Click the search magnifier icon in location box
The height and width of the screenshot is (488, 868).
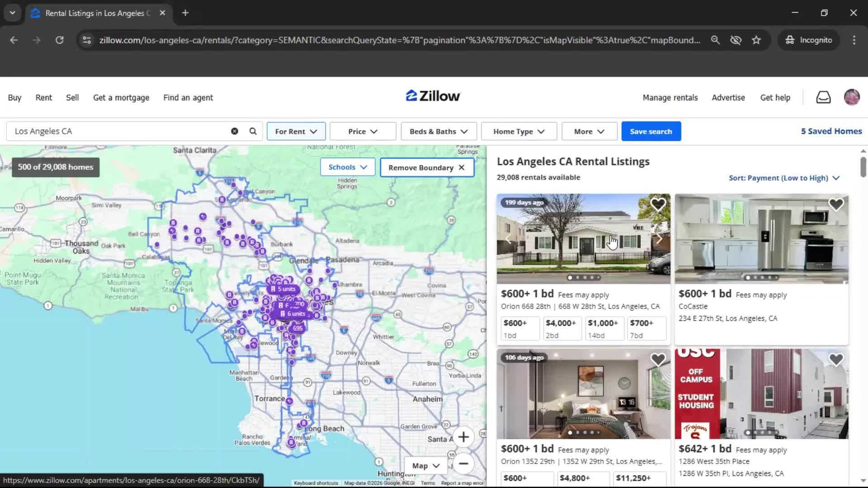(x=253, y=131)
